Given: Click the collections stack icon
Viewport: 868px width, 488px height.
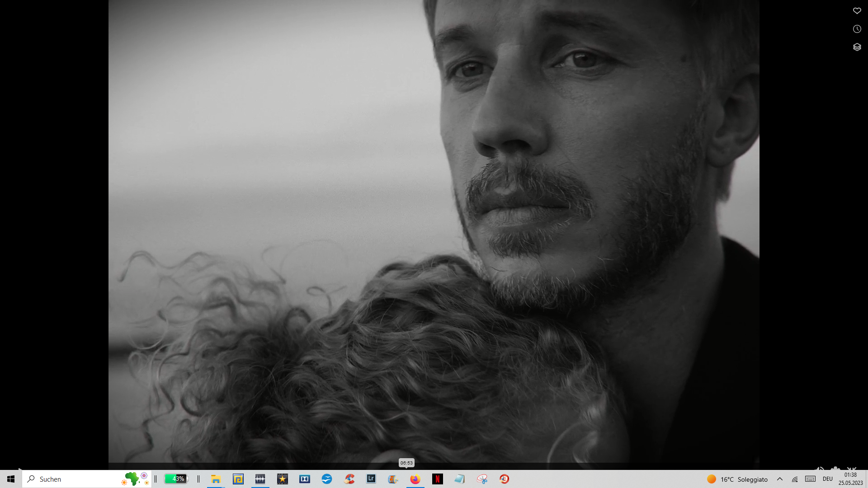Looking at the screenshot, I should (857, 47).
